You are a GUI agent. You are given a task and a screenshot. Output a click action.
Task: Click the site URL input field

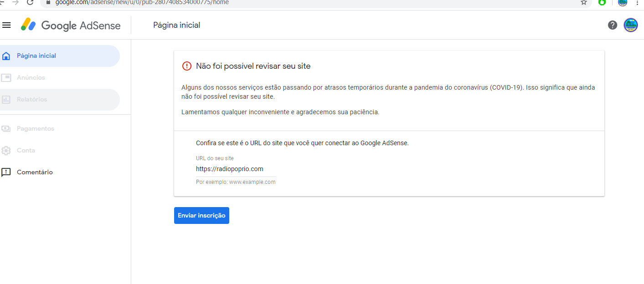click(236, 169)
